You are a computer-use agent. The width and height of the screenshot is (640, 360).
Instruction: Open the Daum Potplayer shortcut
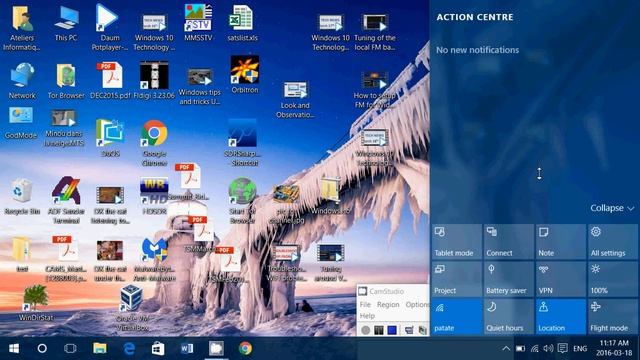point(110,28)
